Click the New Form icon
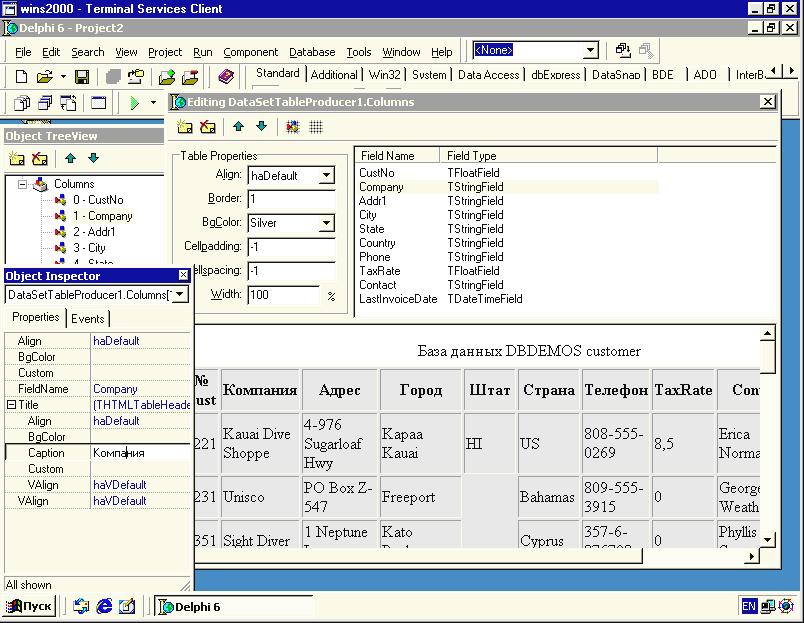 pyautogui.click(x=98, y=103)
